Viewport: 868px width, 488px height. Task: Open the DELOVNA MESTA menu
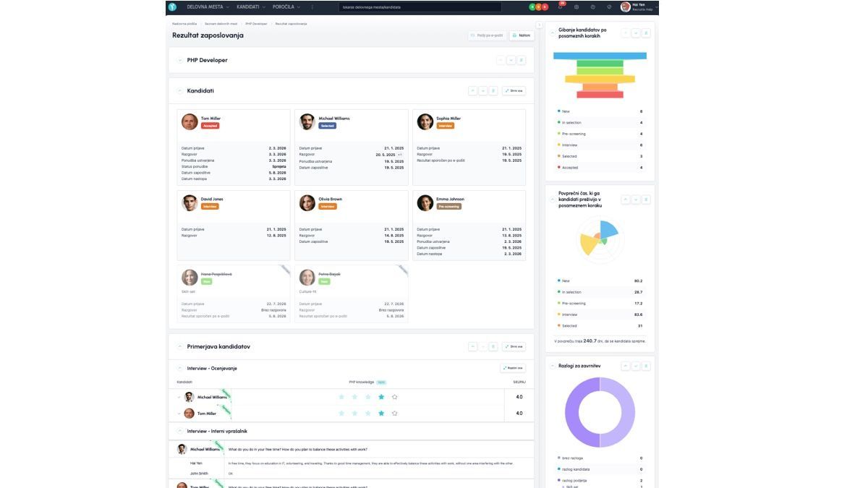coord(208,7)
